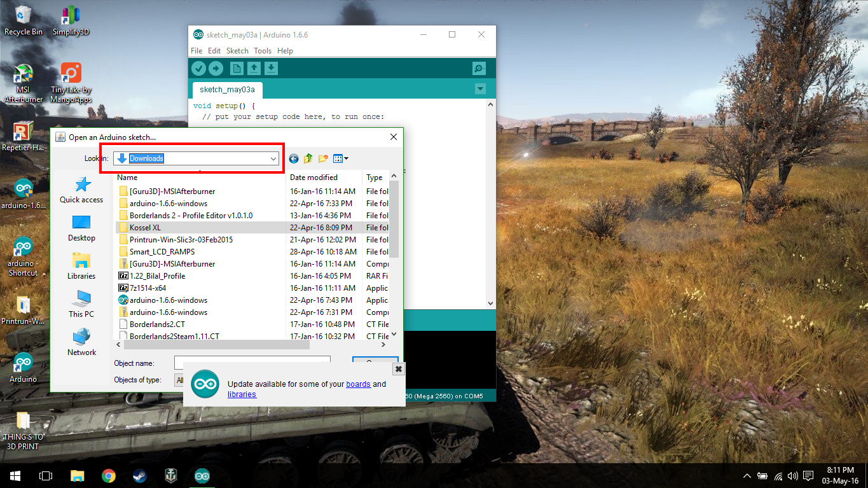The image size is (868, 488).
Task: Open Task View from the taskbar
Action: pos(45,475)
